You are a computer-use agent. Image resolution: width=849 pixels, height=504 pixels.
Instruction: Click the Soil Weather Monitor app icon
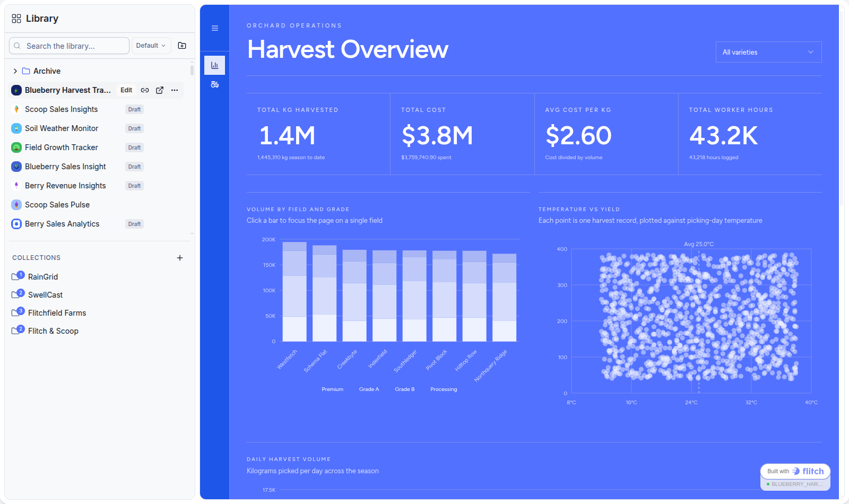pos(16,128)
